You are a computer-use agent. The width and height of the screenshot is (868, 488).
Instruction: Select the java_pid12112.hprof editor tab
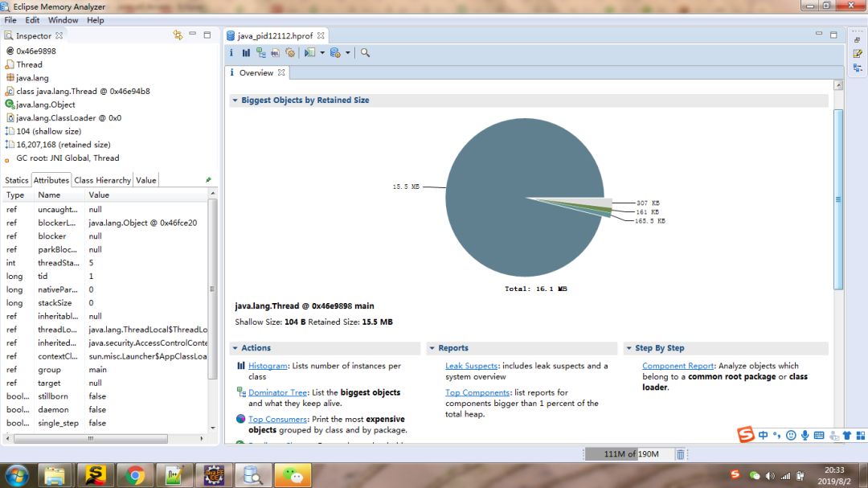point(275,35)
